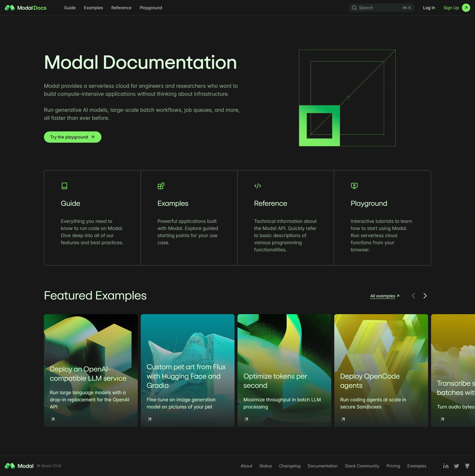The width and height of the screenshot is (475, 476).
Task: Open the Guide nav menu item
Action: click(70, 8)
